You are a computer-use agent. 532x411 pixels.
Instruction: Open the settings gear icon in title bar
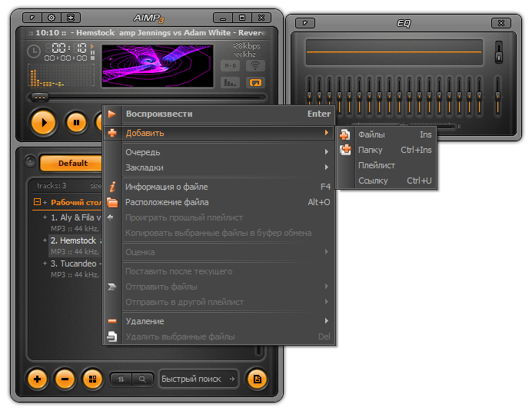click(x=52, y=18)
